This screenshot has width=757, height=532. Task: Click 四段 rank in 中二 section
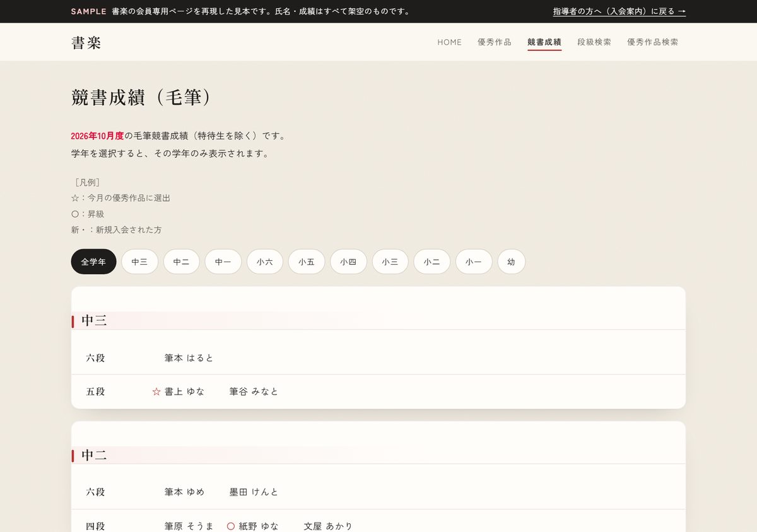(95, 526)
